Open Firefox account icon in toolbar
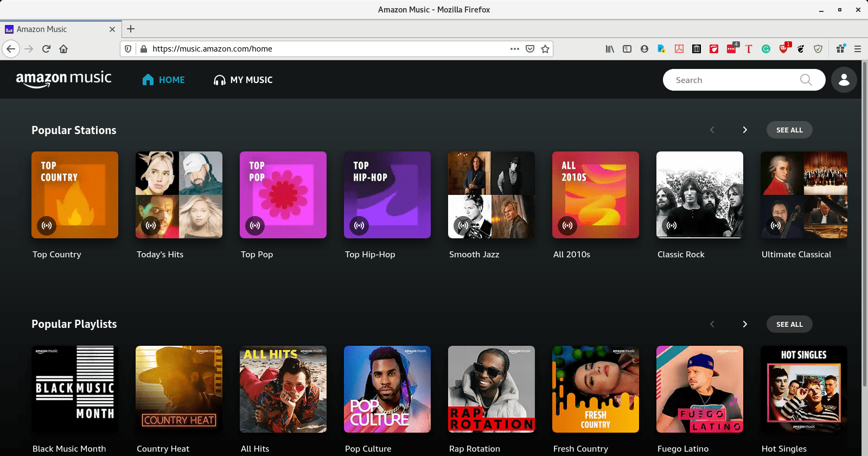 point(644,49)
